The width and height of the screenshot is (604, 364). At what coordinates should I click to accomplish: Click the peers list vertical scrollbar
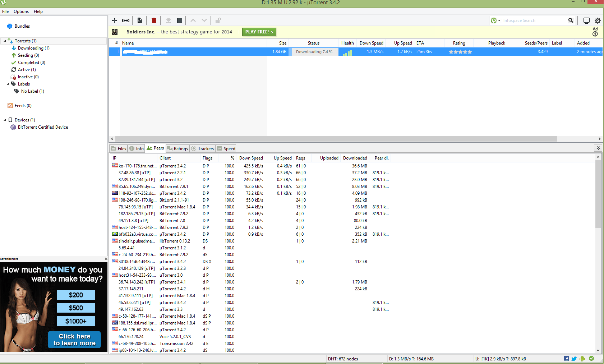point(598,194)
